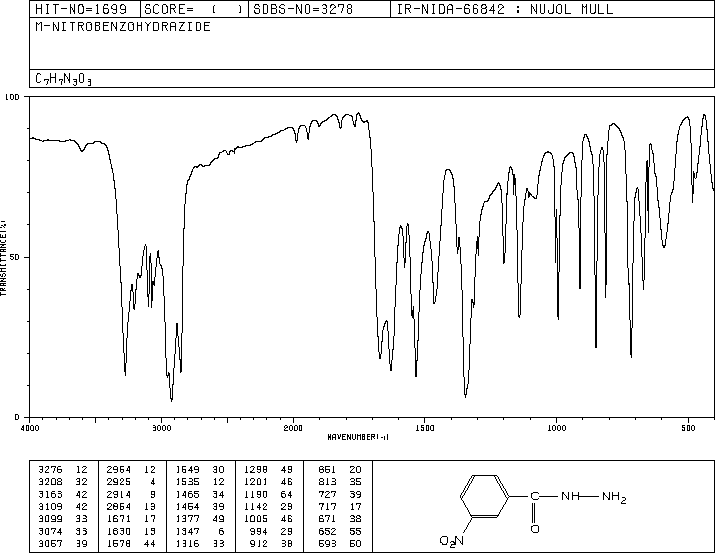Select peak value 1347 in the table
This screenshot has width=715, height=553.
187,531
